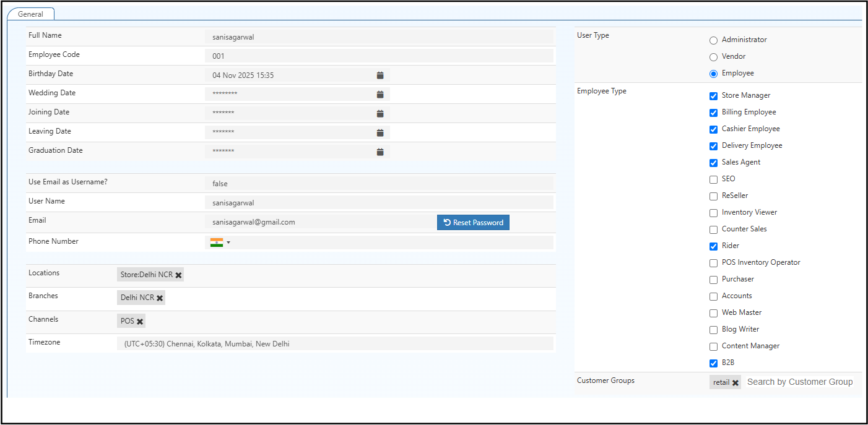Click the Search by Customer Group field

pos(800,382)
